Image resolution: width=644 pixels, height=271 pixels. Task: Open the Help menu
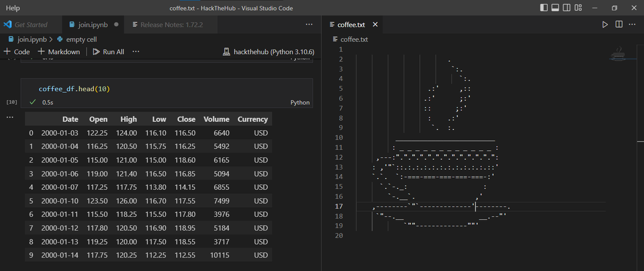pos(13,8)
